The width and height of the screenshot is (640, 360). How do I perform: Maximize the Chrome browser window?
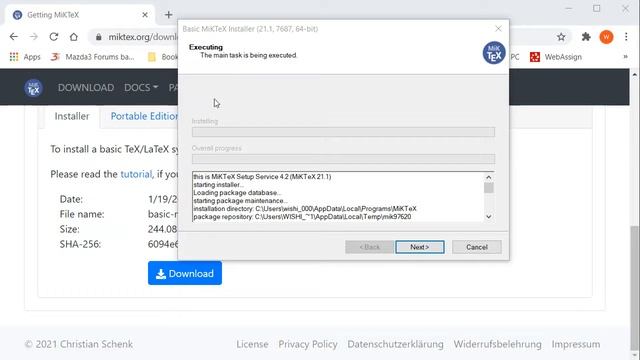click(x=597, y=8)
